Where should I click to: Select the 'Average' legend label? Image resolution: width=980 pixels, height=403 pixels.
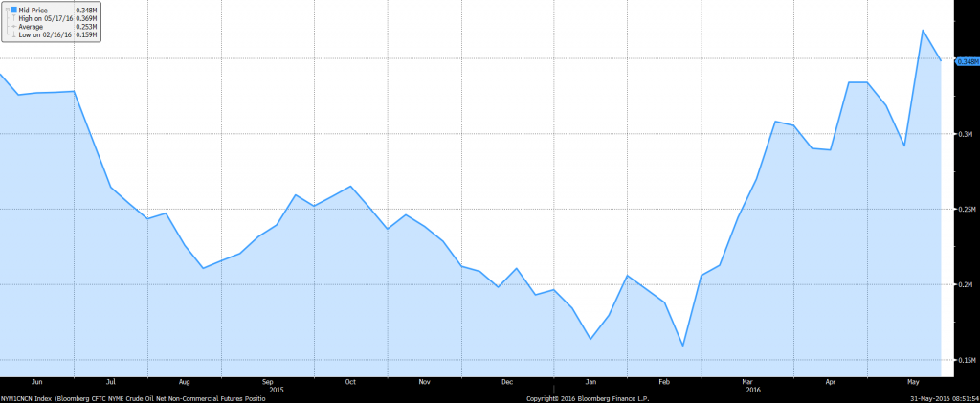[31, 26]
